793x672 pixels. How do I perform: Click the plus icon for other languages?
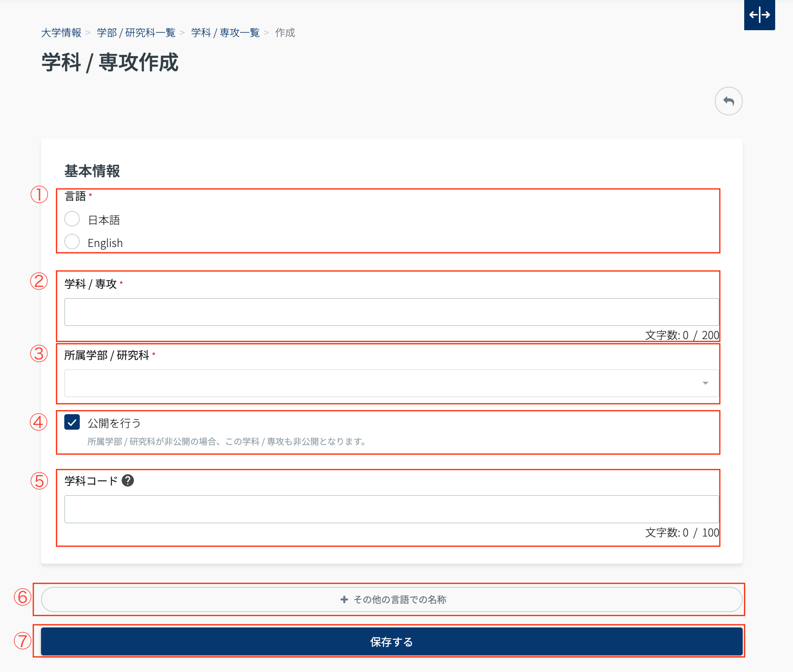(x=344, y=599)
